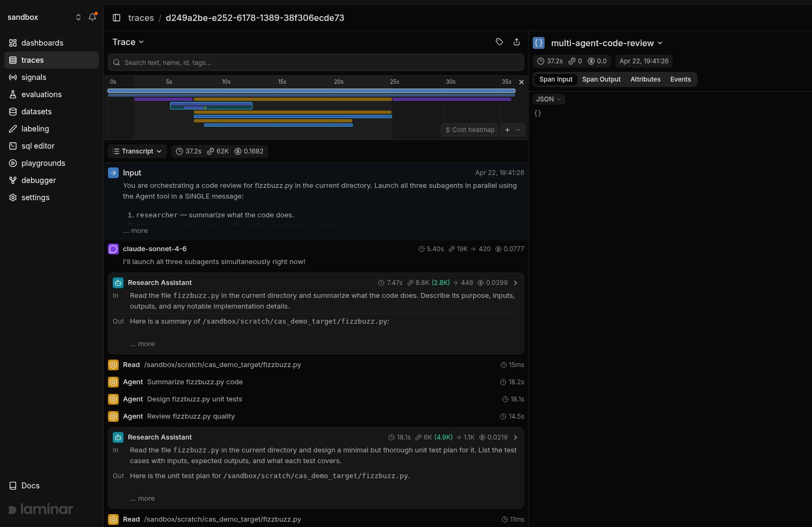Select Agent Design fizzbuzz.py unit tests row

pyautogui.click(x=316, y=399)
